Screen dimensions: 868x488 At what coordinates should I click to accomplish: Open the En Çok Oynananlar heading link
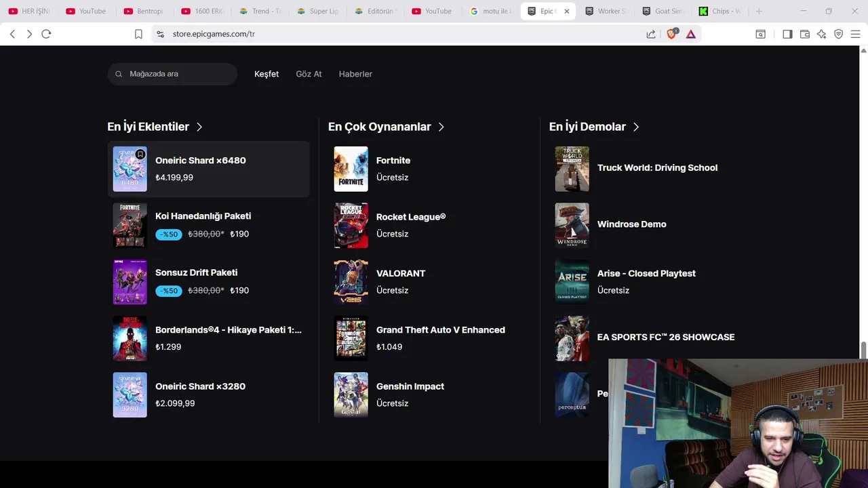pos(380,127)
